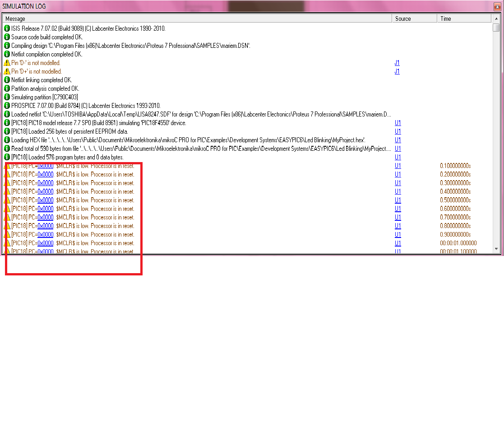Screen dimensions: 504x428
Task: Select the ISIS Release 7.07.02 message text
Action: (88, 28)
